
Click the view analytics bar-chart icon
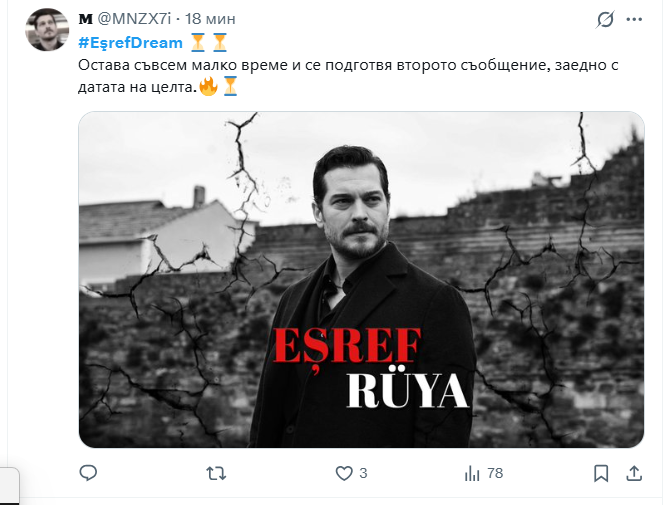[472, 473]
